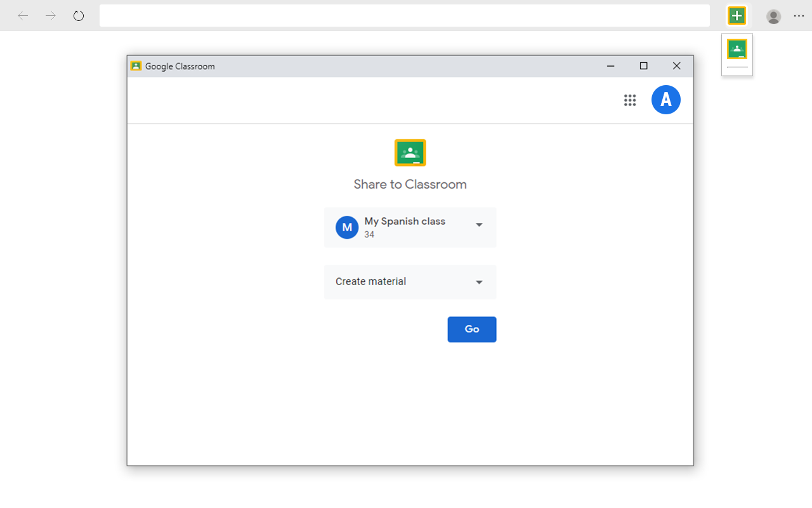Screen dimensions: 812x508
Task: Click the 'My Spanish class' class name
Action: tap(405, 222)
